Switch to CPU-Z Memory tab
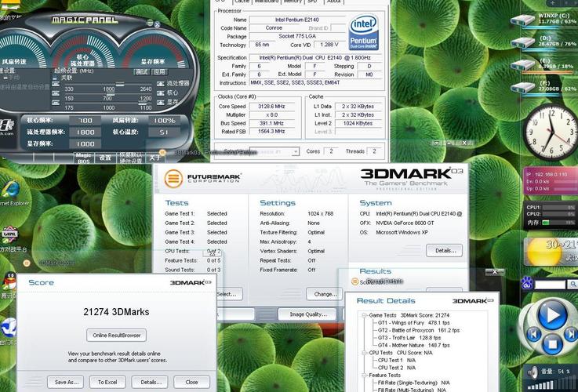The image size is (578, 392). tap(293, 2)
